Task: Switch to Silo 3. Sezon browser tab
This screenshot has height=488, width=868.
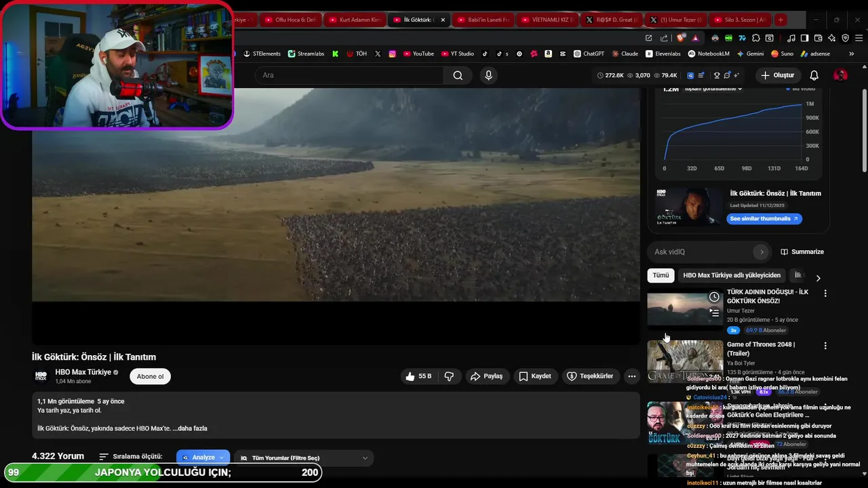Action: (740, 20)
